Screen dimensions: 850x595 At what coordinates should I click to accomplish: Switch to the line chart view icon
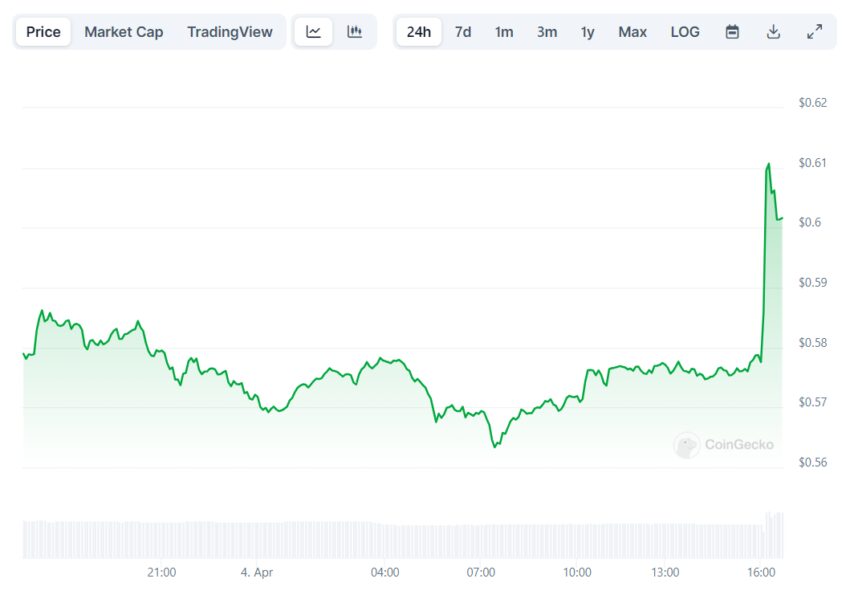point(313,31)
